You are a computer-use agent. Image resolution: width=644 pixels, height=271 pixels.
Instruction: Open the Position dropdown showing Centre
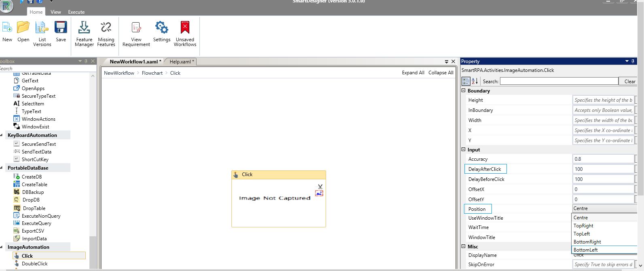(x=604, y=208)
